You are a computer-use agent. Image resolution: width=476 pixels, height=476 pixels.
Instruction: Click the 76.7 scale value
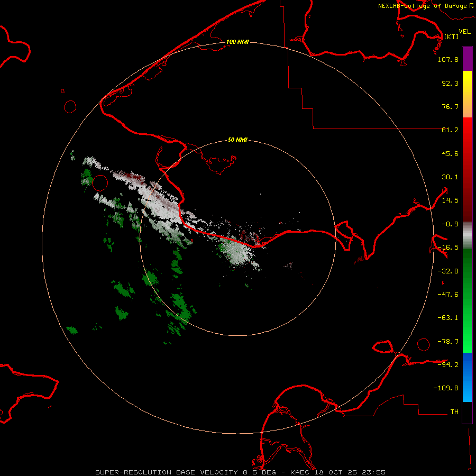point(450,106)
